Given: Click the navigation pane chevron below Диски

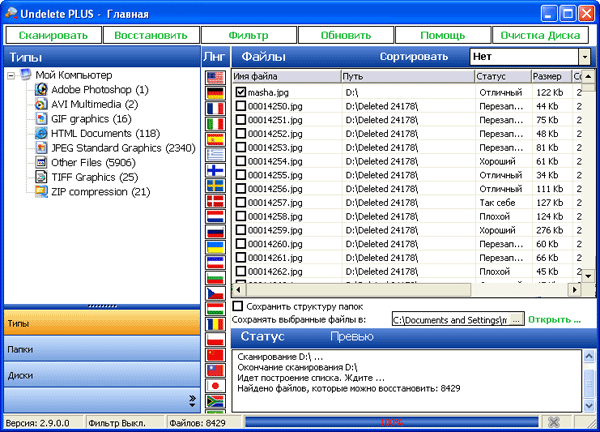Looking at the screenshot, I should [192, 401].
